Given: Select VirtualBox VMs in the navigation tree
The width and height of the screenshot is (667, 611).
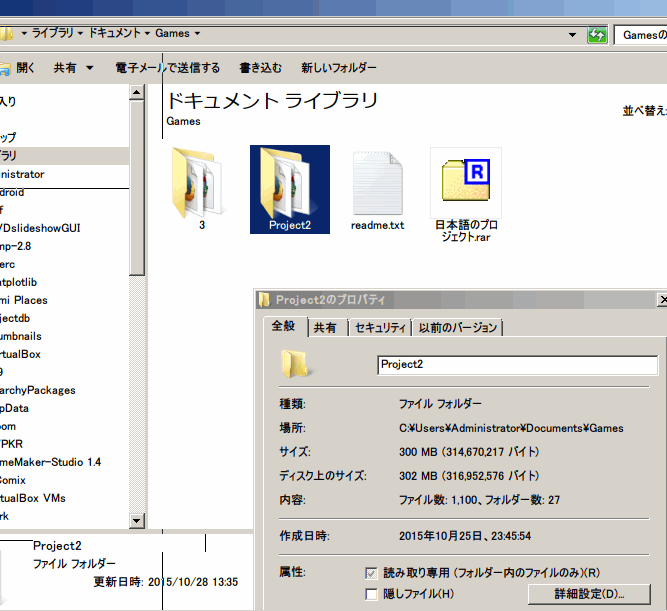Looking at the screenshot, I should (33, 498).
